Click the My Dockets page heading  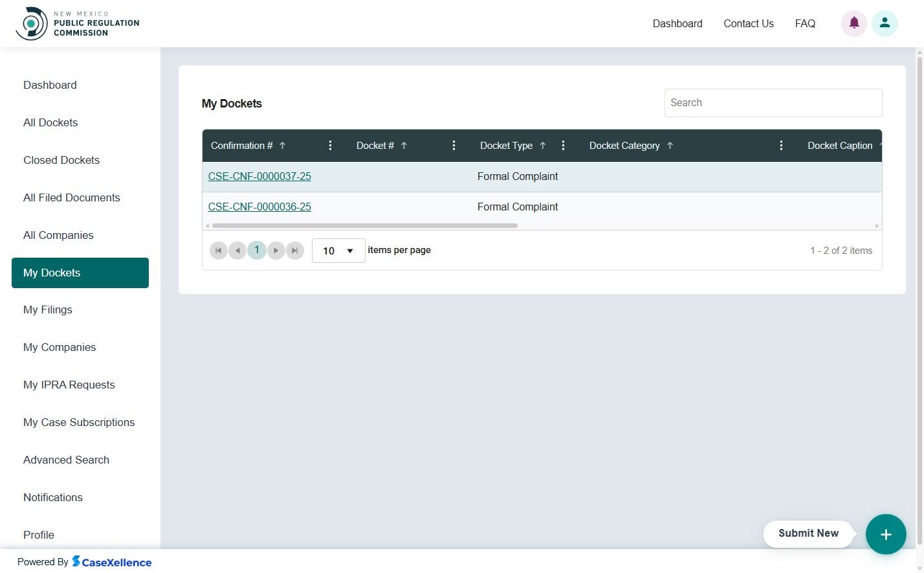232,104
